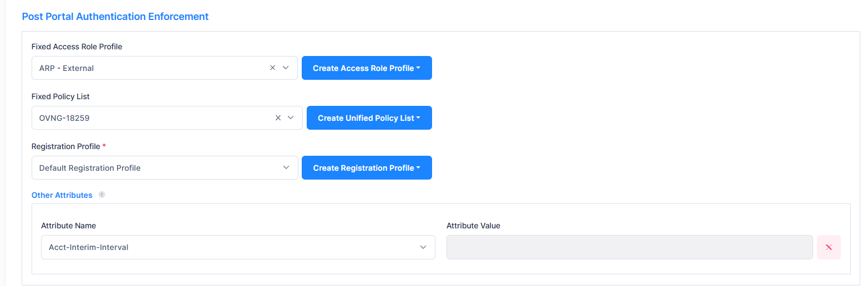Click Create Access Role Profile button

[x=366, y=68]
